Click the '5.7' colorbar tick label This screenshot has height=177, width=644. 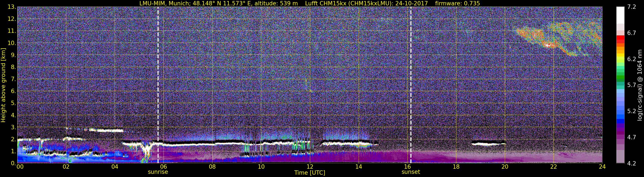click(x=632, y=85)
